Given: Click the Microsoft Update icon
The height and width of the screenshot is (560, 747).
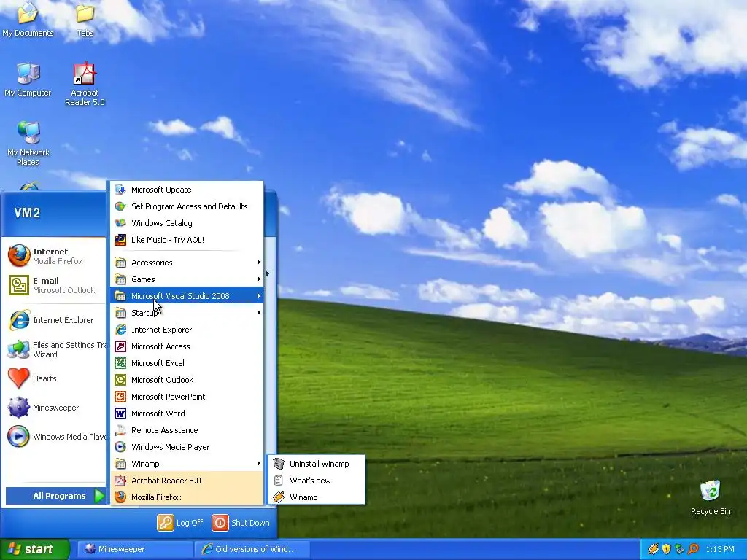Looking at the screenshot, I should click(120, 190).
